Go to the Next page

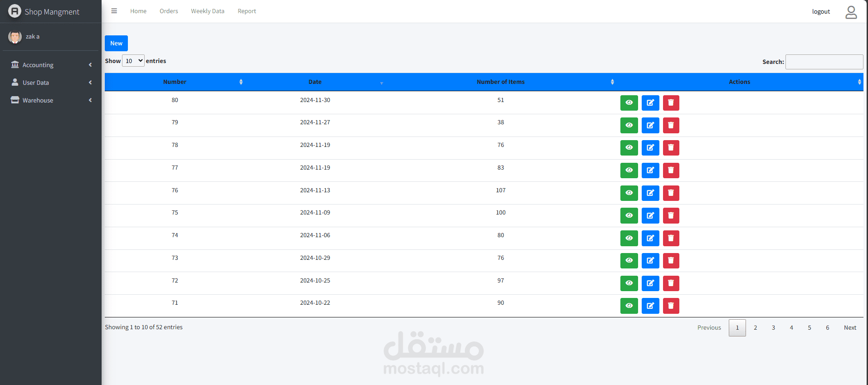850,327
